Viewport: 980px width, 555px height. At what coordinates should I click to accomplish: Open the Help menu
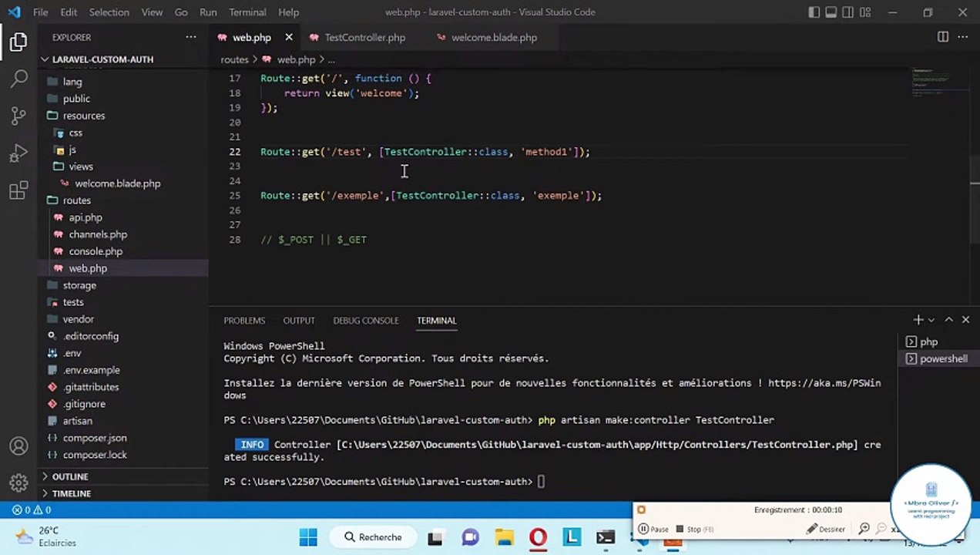point(288,12)
